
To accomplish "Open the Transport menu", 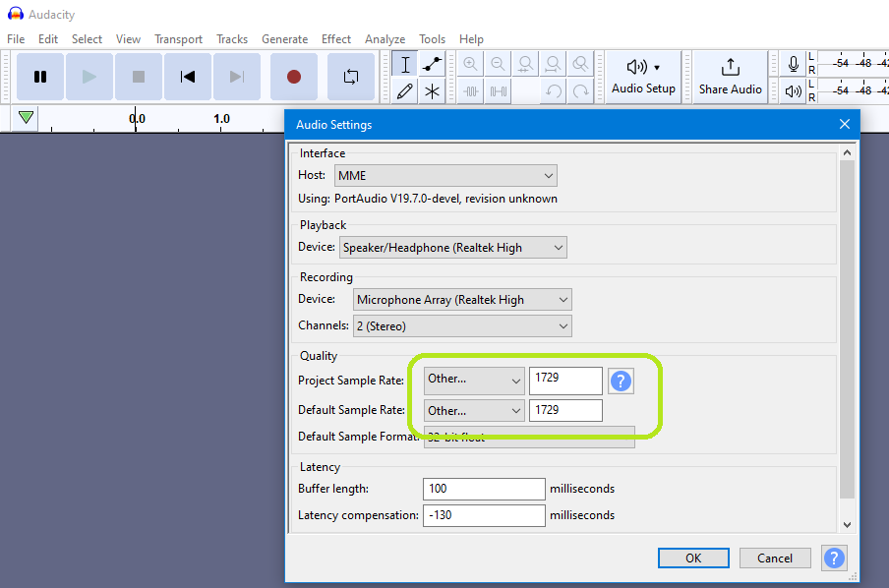I will 178,39.
